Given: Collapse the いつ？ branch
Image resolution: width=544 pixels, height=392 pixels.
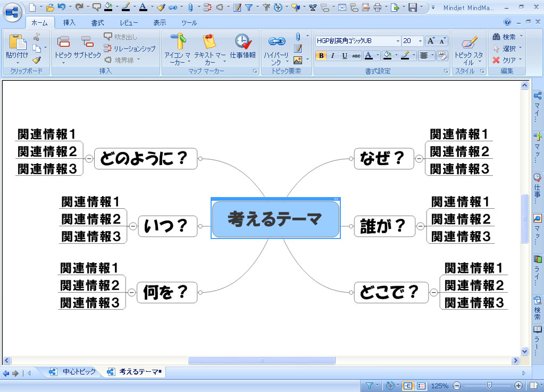Looking at the screenshot, I should point(133,226).
